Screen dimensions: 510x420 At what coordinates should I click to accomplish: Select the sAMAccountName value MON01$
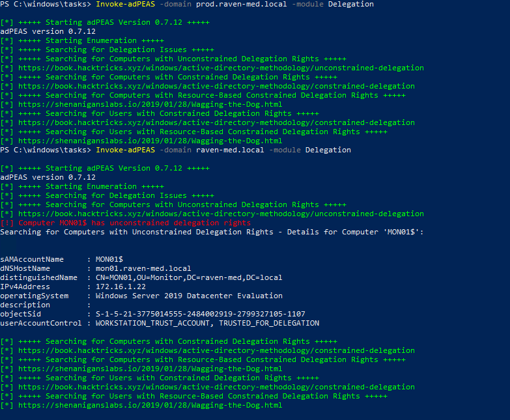(x=109, y=259)
